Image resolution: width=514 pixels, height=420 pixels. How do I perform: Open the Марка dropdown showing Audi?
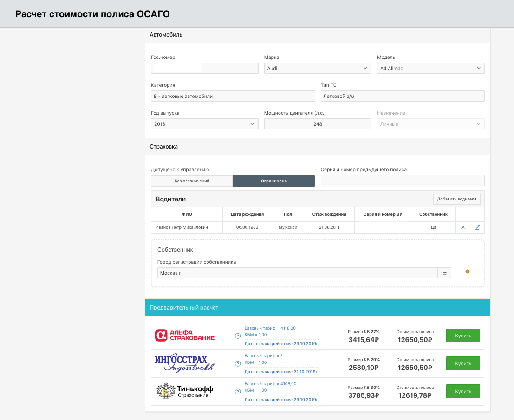coord(318,68)
